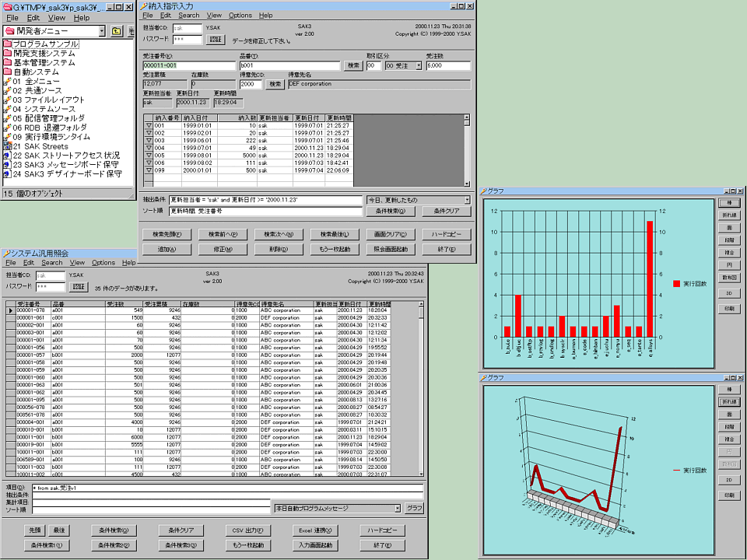Open the 開発支援システム folder icon

pyautogui.click(x=8, y=54)
